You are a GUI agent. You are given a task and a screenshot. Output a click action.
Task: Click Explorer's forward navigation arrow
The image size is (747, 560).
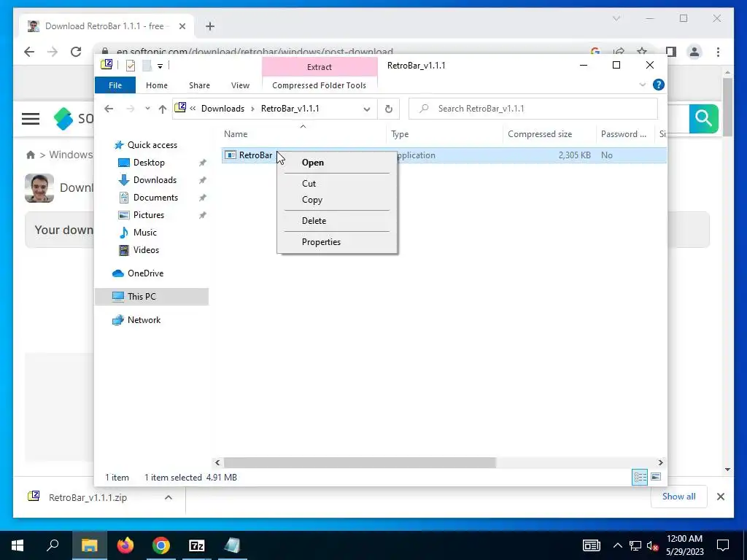pyautogui.click(x=130, y=109)
